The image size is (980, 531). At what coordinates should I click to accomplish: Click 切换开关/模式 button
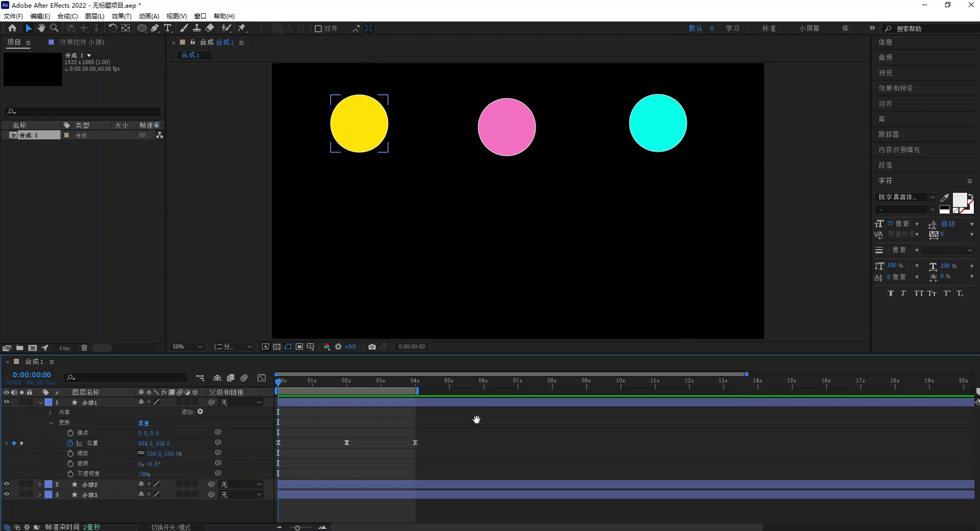point(171,527)
